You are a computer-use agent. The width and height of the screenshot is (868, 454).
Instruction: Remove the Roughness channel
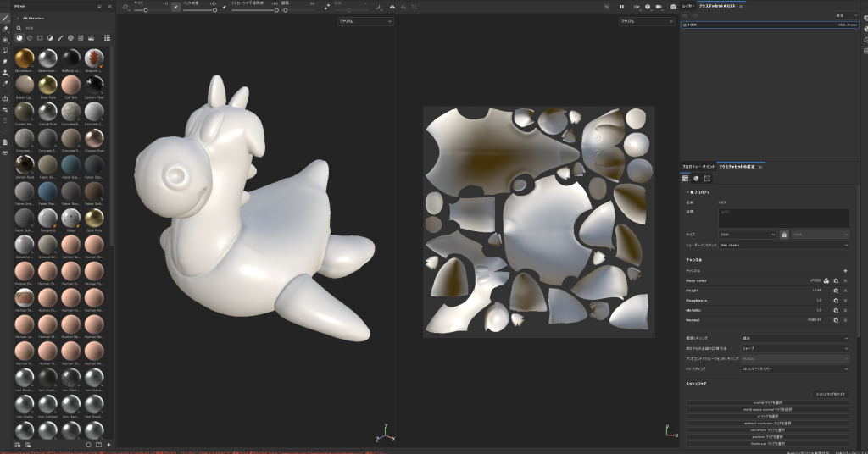845,301
